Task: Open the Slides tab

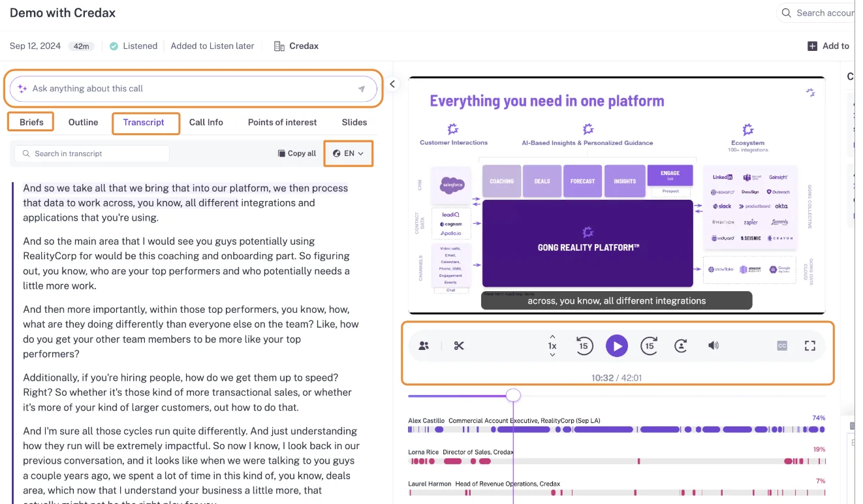Action: [x=354, y=122]
